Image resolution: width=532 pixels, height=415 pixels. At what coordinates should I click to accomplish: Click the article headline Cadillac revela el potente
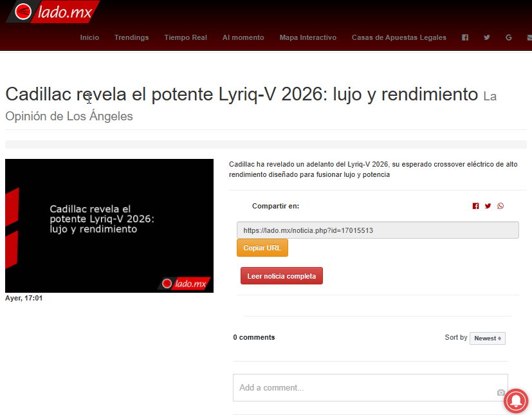[242, 95]
